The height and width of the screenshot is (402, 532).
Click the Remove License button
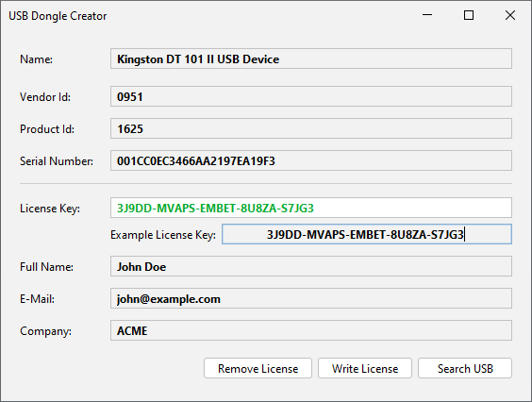tap(258, 368)
